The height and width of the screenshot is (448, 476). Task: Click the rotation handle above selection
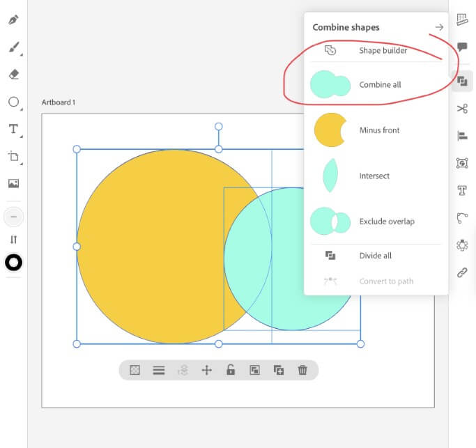(x=219, y=126)
